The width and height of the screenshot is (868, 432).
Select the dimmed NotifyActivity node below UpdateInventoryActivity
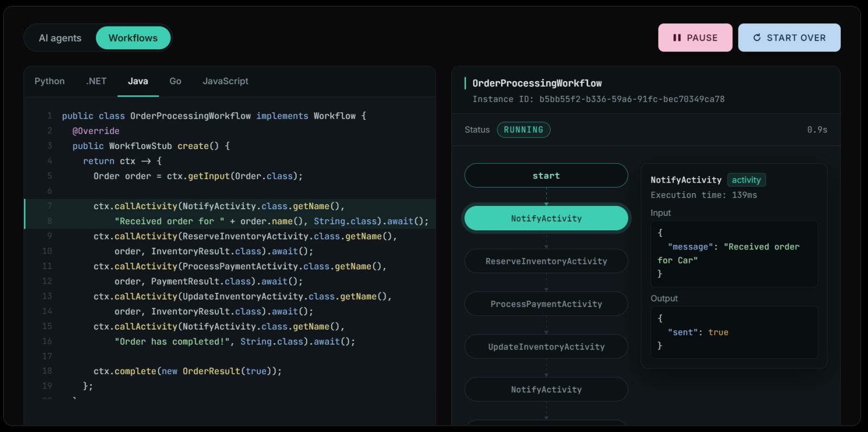pyautogui.click(x=546, y=390)
